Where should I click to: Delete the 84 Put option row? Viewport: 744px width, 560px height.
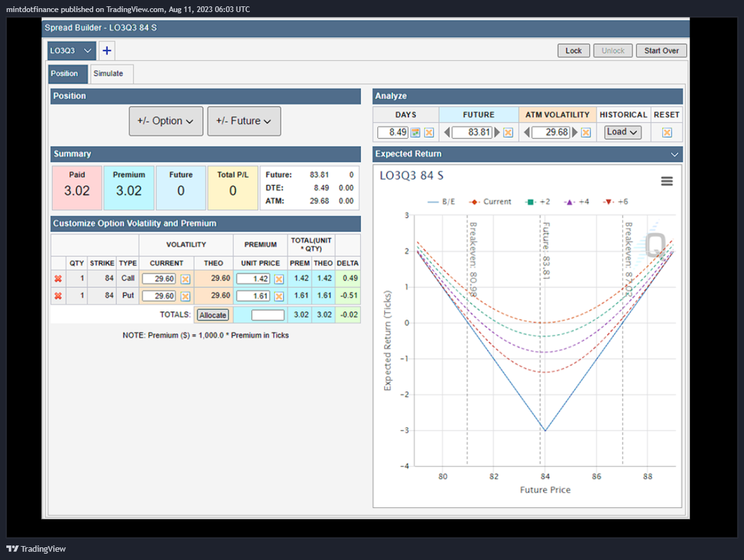click(x=58, y=296)
